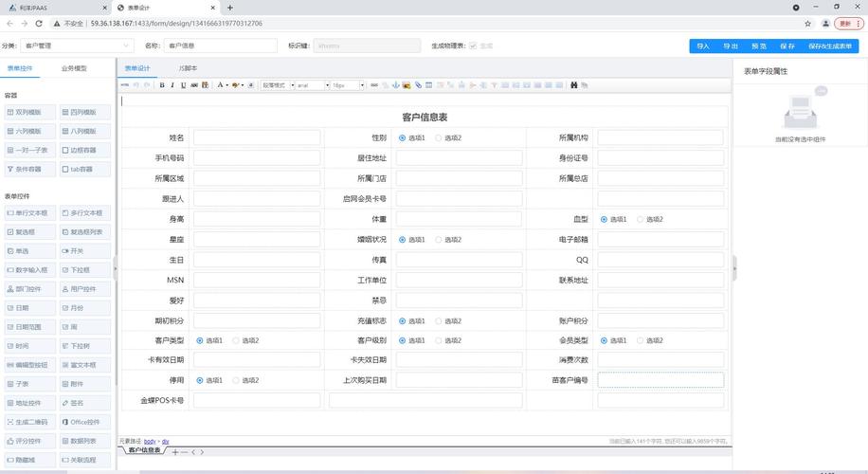Switch to JS脚本 tab
This screenshot has width=868, height=474.
click(189, 68)
